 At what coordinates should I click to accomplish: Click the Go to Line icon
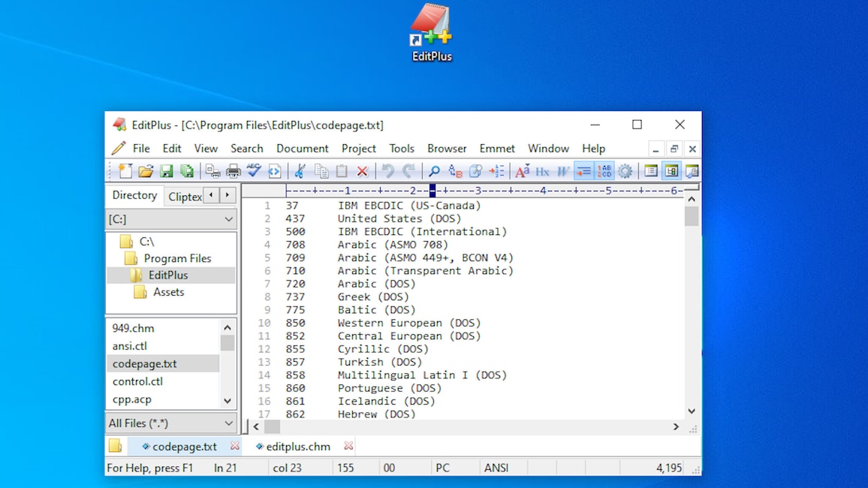(496, 171)
